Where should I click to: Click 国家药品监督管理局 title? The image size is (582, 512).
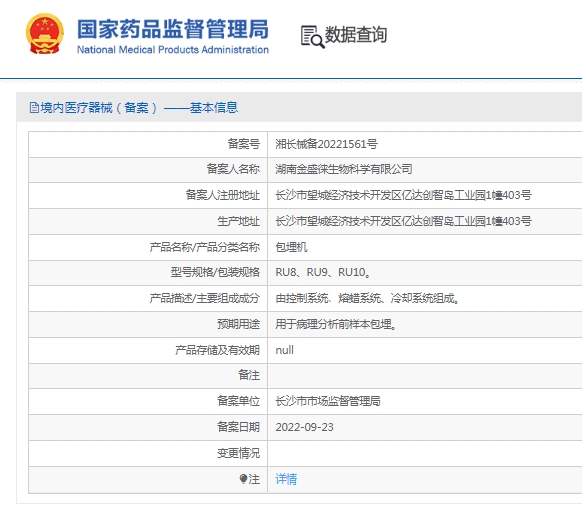(x=173, y=29)
